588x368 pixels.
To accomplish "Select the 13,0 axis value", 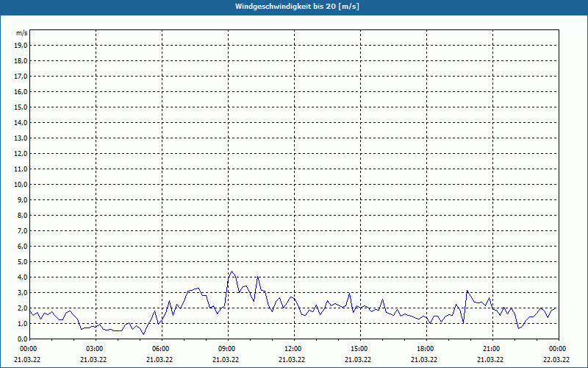I will click(21, 138).
